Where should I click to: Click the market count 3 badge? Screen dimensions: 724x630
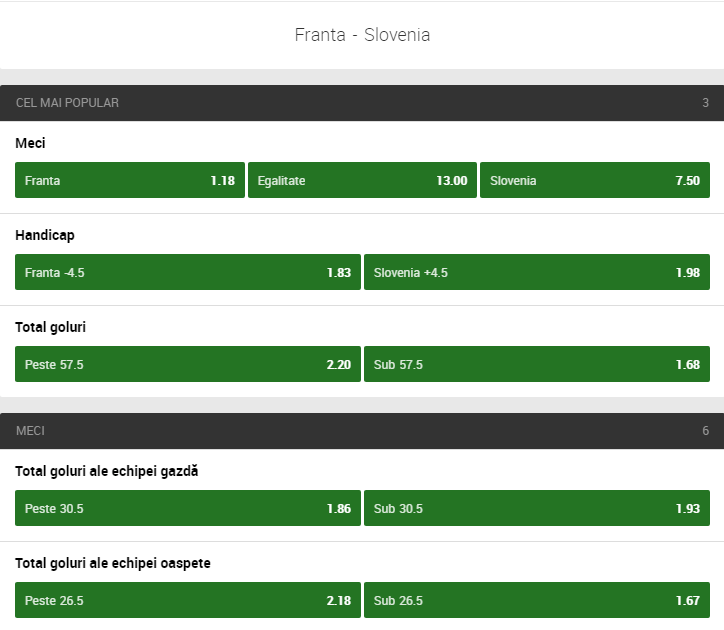coord(705,103)
